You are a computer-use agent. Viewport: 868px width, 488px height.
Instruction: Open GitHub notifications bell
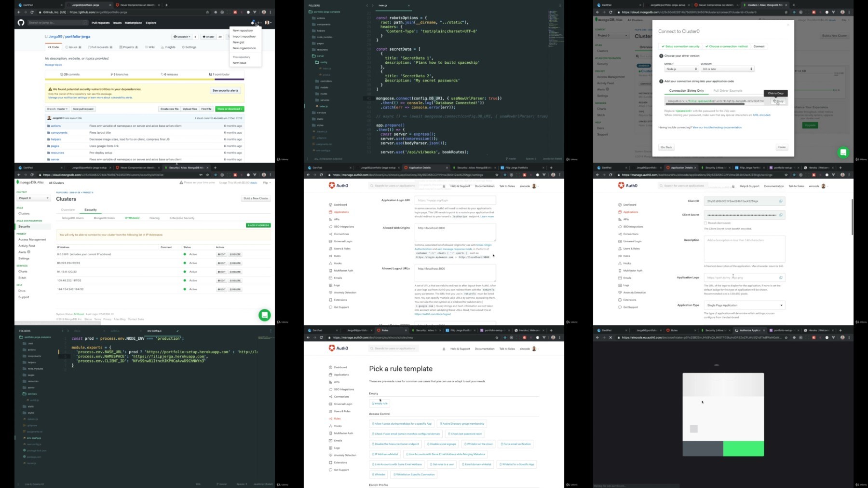point(252,23)
